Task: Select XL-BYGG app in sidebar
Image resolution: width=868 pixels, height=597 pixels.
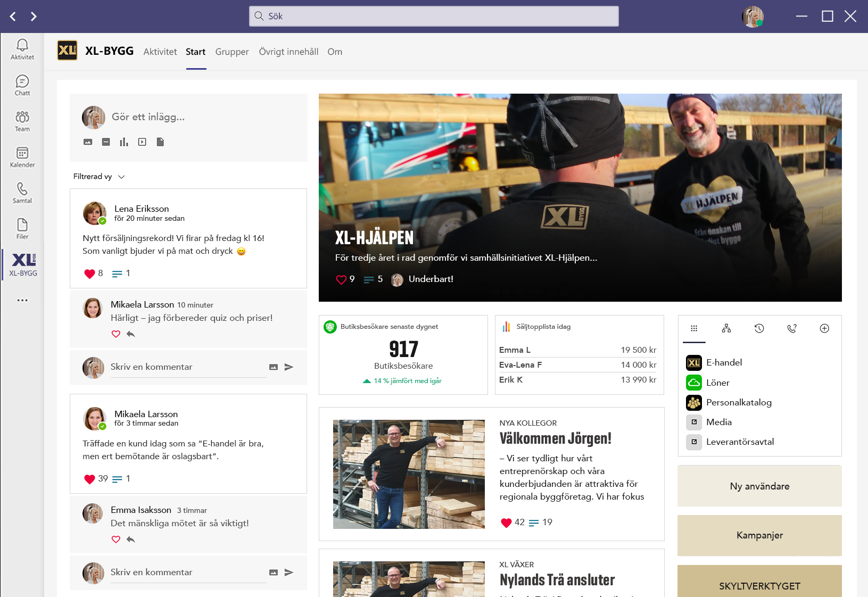Action: tap(23, 265)
